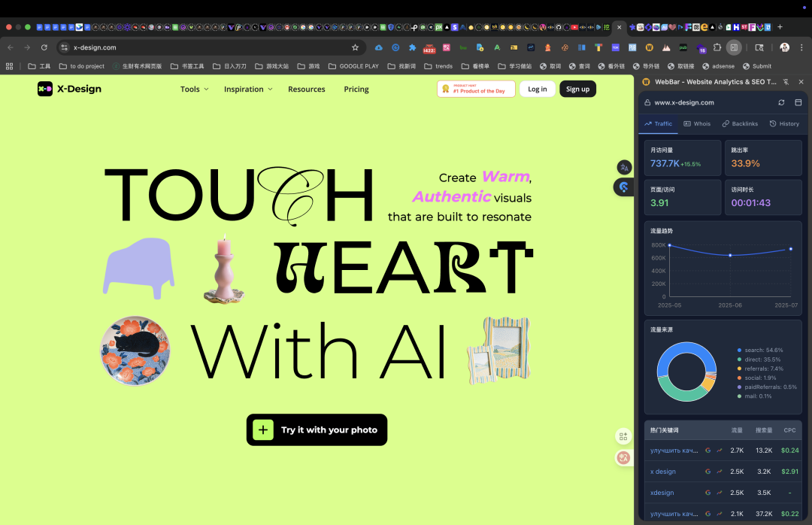Click the yellow WebBar W extension icon
The image size is (812, 525).
[649, 47]
